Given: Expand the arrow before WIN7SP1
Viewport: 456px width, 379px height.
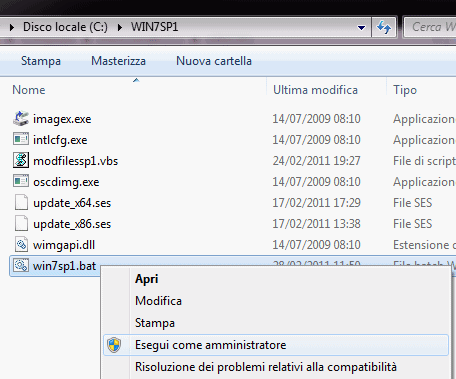Looking at the screenshot, I should (x=120, y=27).
